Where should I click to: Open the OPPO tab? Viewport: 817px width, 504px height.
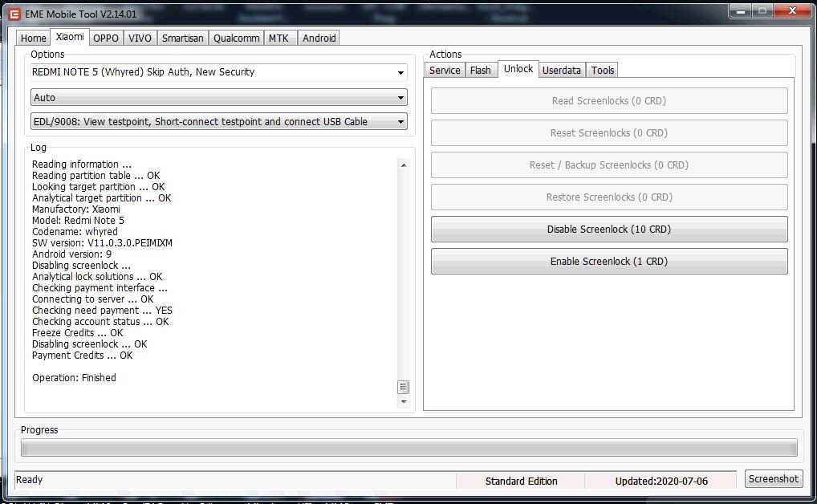(106, 38)
